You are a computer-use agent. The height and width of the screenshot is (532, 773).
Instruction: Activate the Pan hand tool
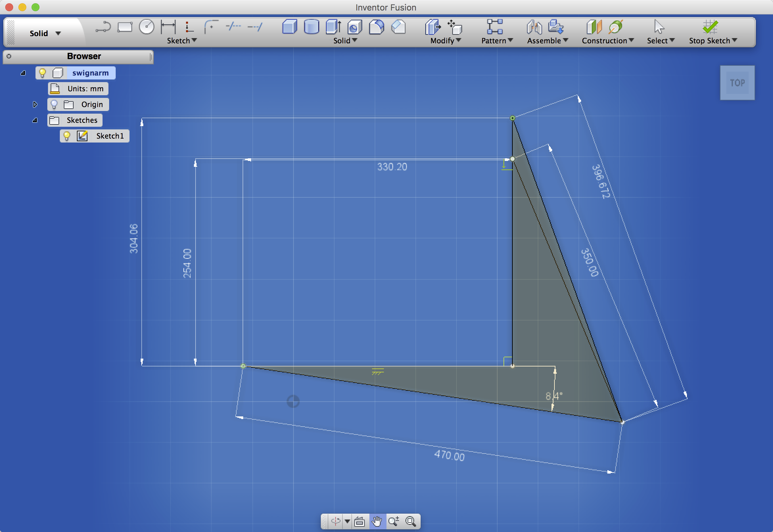377,521
